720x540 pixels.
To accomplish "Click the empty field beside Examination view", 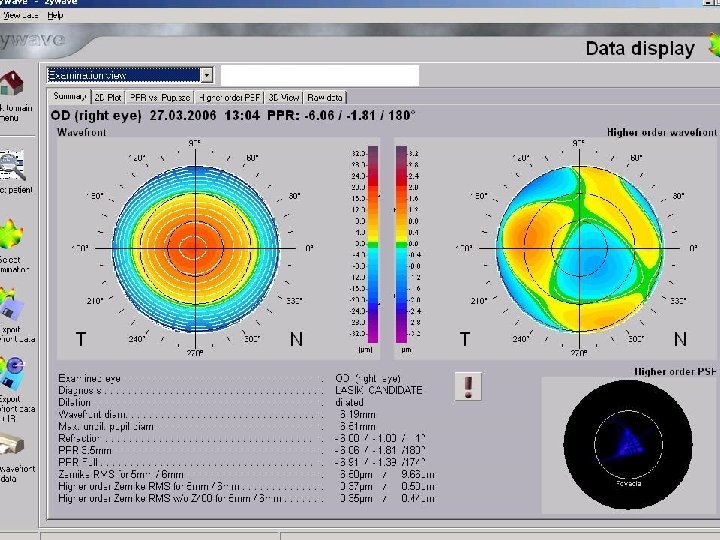I will pos(319,75).
